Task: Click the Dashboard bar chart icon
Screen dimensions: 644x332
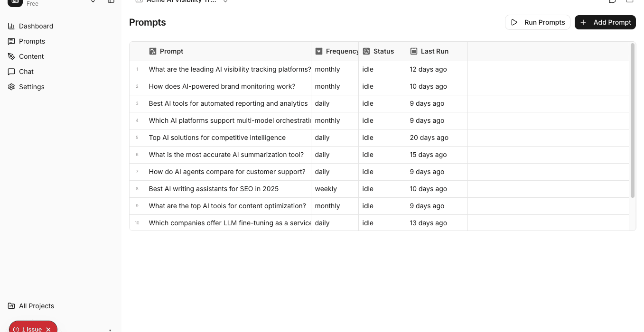Action: (x=11, y=26)
